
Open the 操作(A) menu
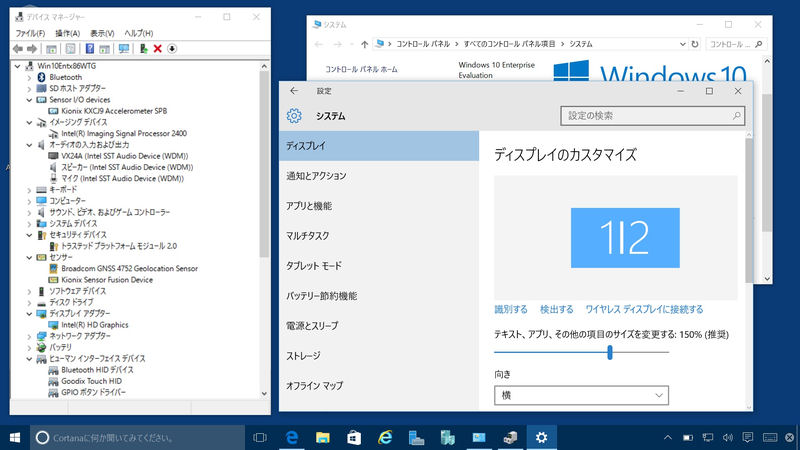point(67,33)
